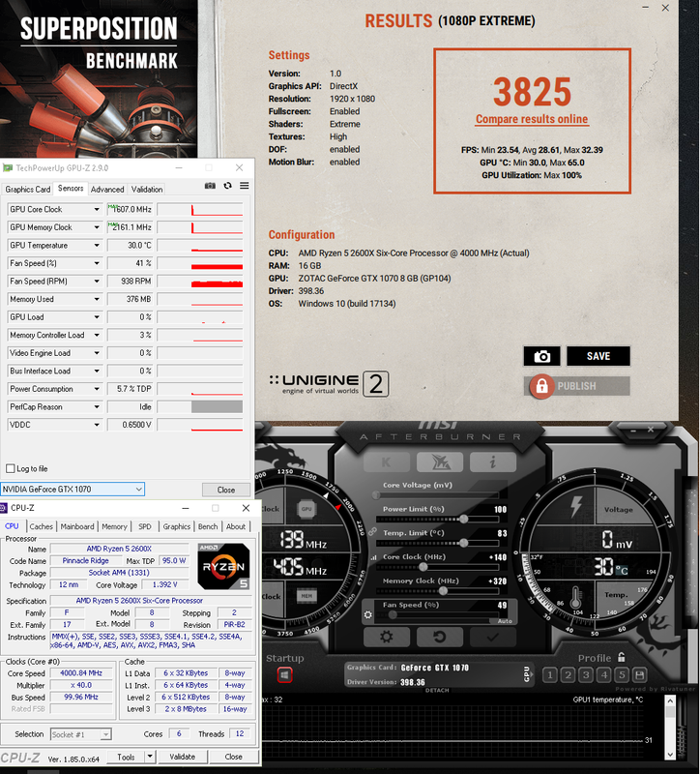Click GPU-Z screenshot camera icon
The image size is (700, 774).
point(210,186)
